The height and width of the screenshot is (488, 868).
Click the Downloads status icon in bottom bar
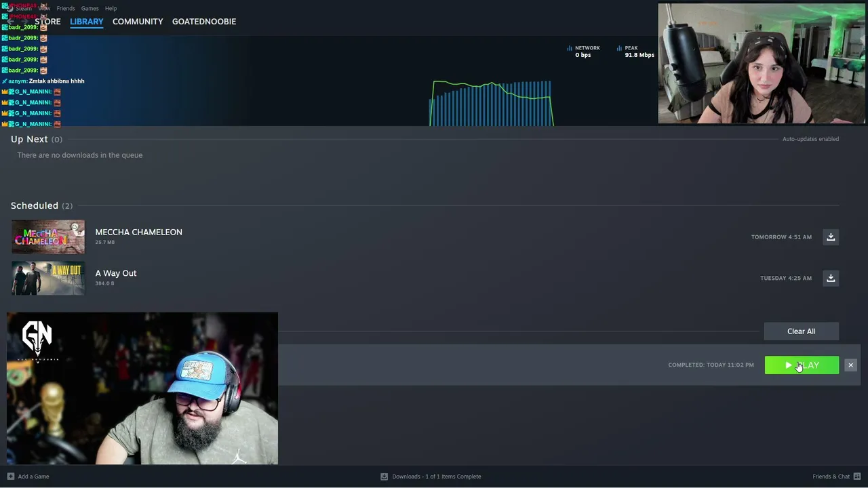pyautogui.click(x=384, y=476)
